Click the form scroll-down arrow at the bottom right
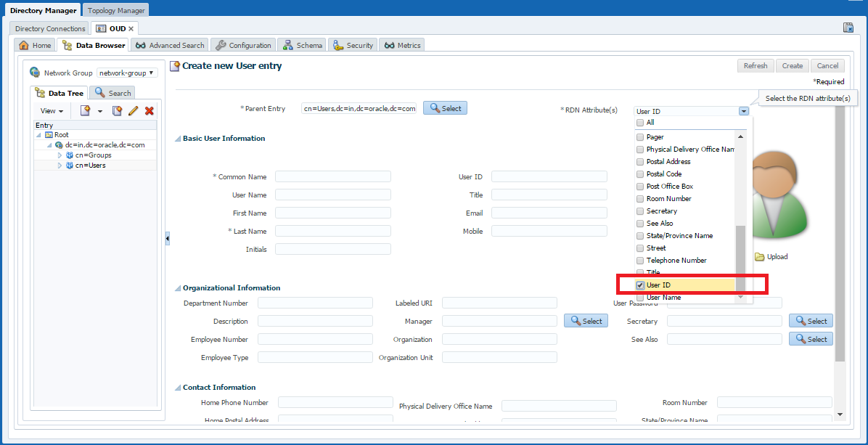 [840, 415]
